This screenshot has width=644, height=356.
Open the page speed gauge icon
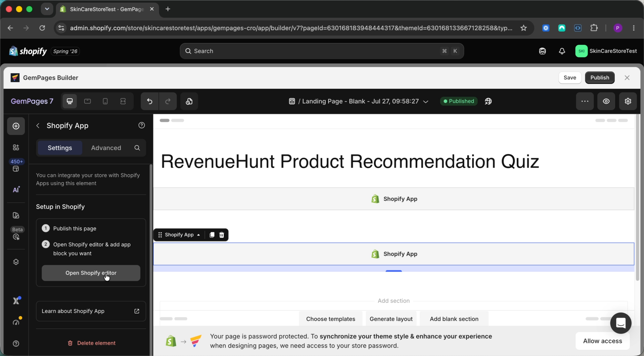(x=16, y=322)
